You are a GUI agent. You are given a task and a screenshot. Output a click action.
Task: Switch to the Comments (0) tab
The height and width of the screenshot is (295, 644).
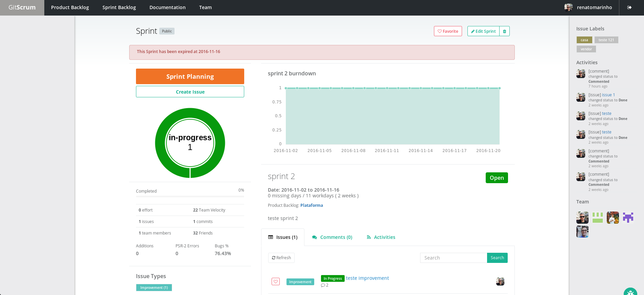click(x=332, y=237)
